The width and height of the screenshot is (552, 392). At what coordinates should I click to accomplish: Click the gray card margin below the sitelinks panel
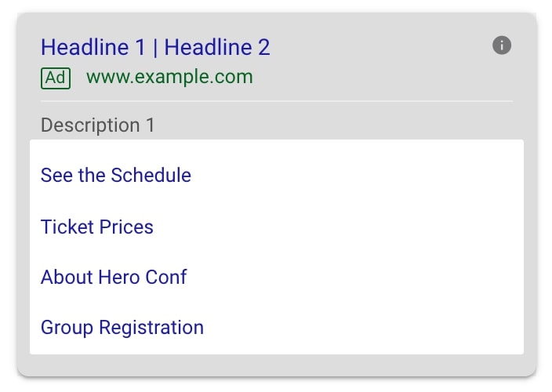coord(277,365)
